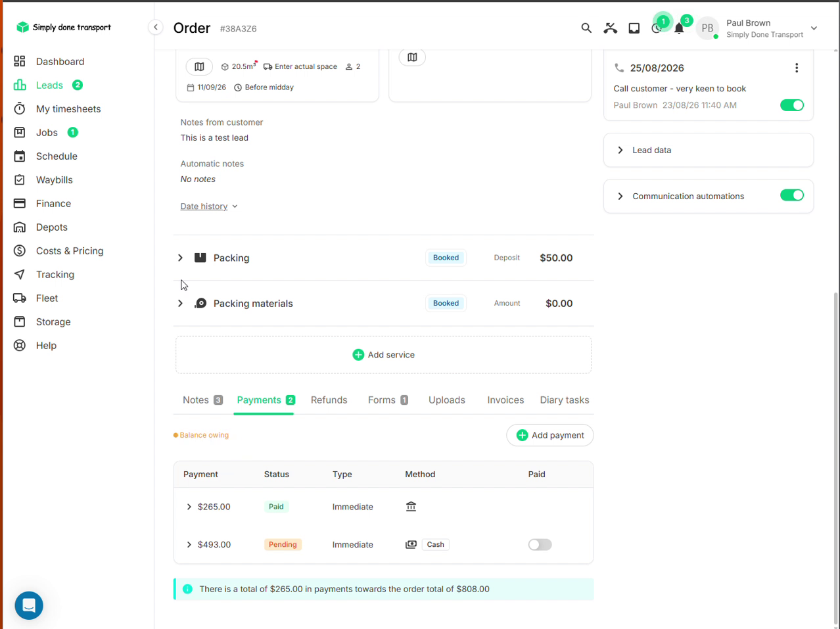Open Costs & Pricing dollar icon

[20, 250]
